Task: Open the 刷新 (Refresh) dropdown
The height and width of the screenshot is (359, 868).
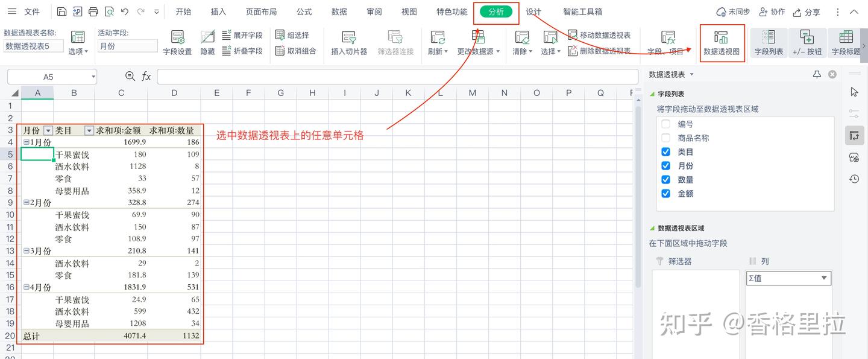Action: pyautogui.click(x=438, y=51)
